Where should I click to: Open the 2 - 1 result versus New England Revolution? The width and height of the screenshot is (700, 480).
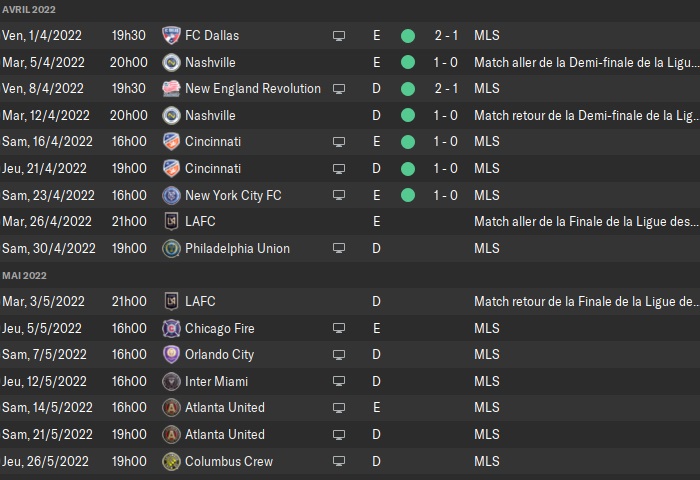point(446,88)
